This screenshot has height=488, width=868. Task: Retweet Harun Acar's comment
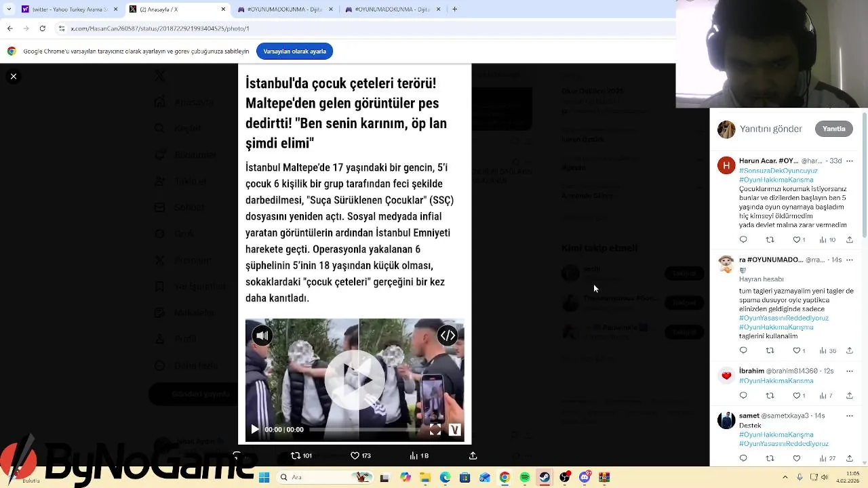point(770,239)
